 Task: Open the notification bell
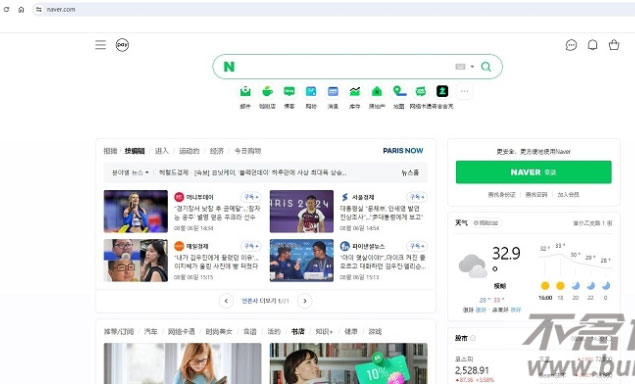[x=592, y=45]
